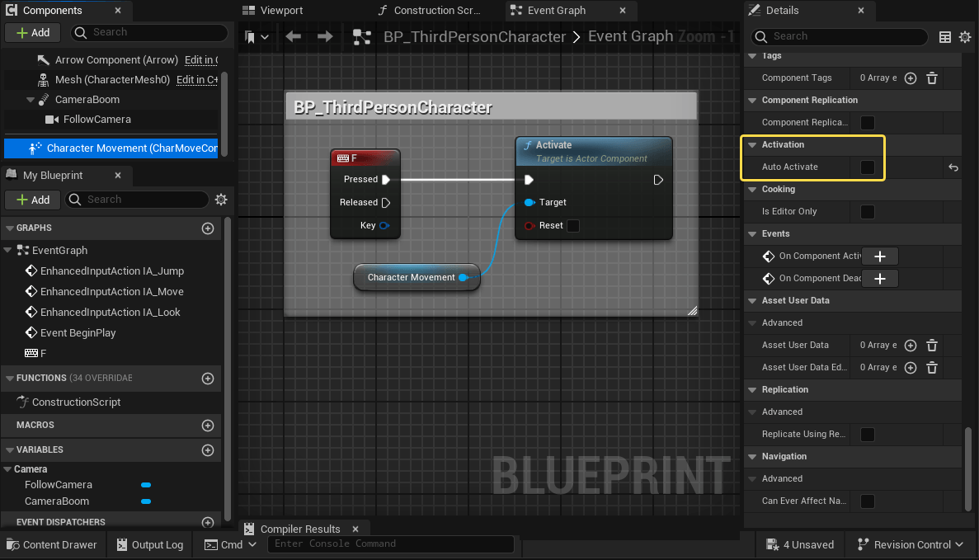Image resolution: width=979 pixels, height=560 pixels.
Task: Collapse the VARIABLES category
Action: point(10,449)
